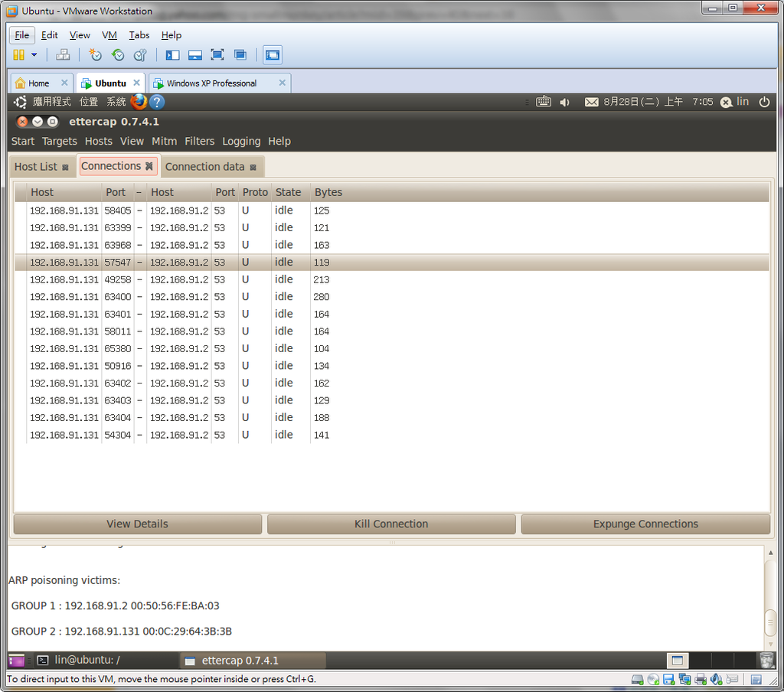Image resolution: width=784 pixels, height=692 pixels.
Task: Click the console view icon
Action: click(x=273, y=55)
